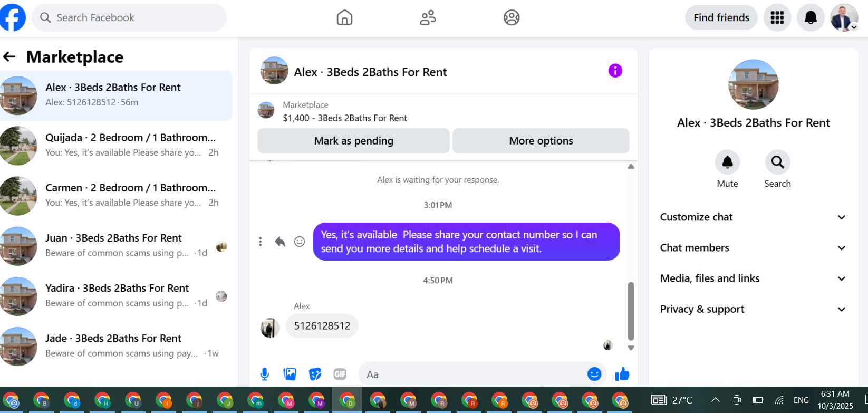Expand Customize chat section

coord(753,217)
